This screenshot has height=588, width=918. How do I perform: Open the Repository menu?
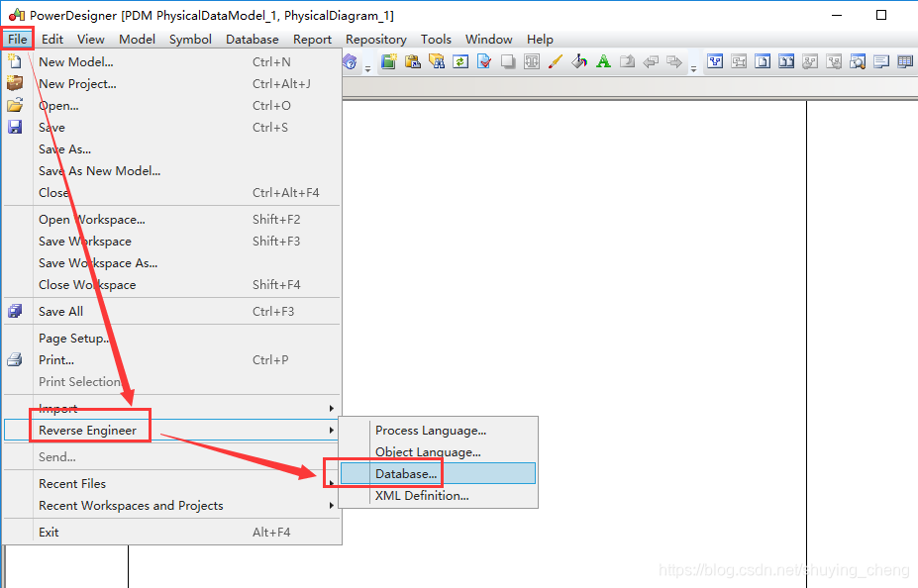tap(376, 40)
